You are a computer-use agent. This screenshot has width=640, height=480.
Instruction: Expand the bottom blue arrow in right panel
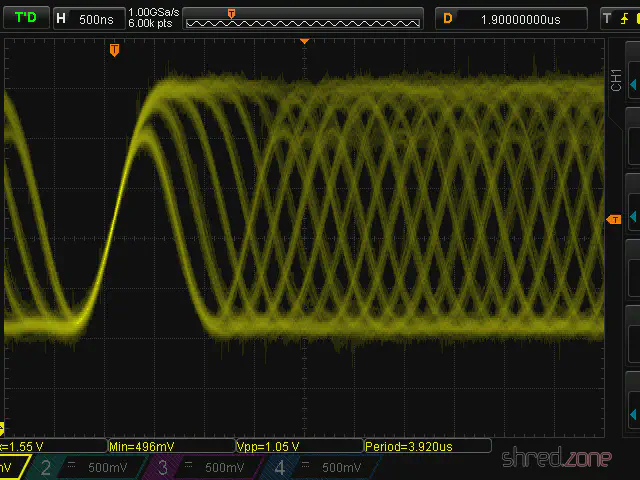632,411
